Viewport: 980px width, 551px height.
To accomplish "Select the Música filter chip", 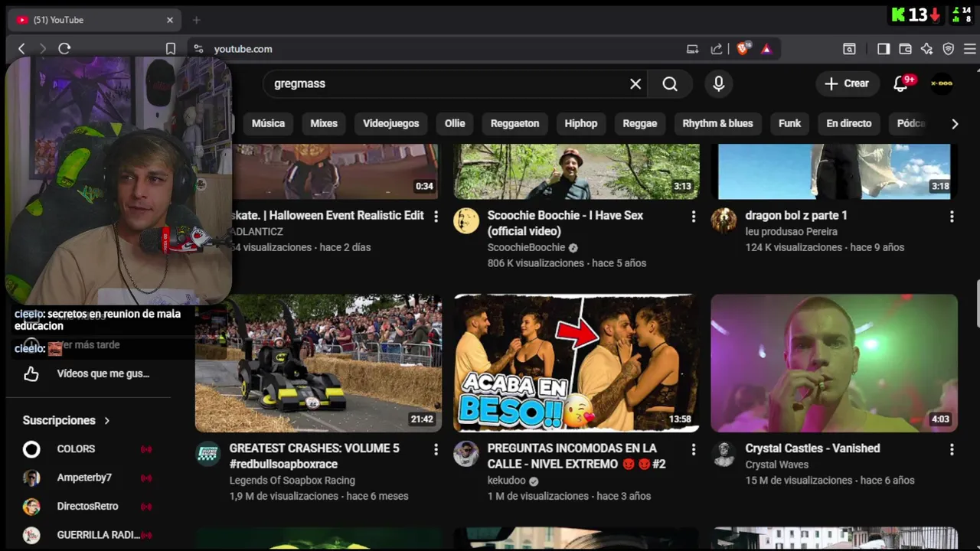I will pyautogui.click(x=268, y=123).
